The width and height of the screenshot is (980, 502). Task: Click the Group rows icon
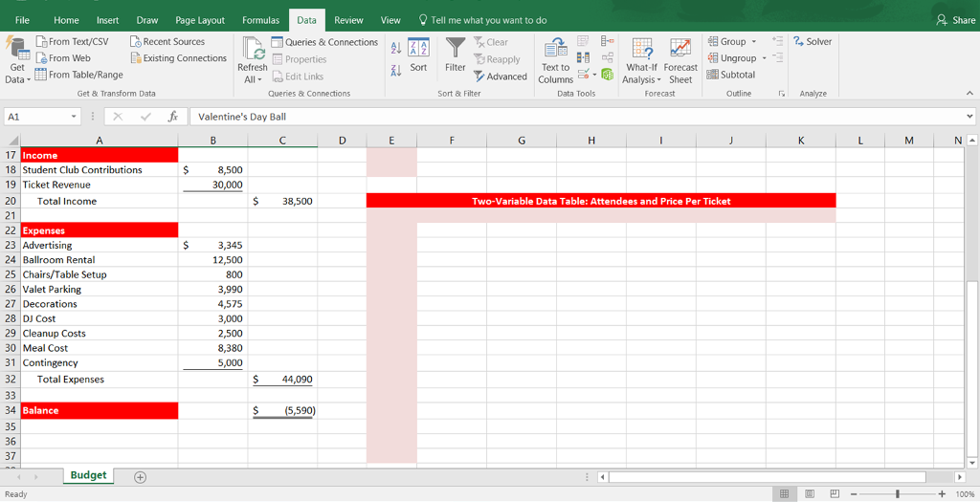(712, 41)
